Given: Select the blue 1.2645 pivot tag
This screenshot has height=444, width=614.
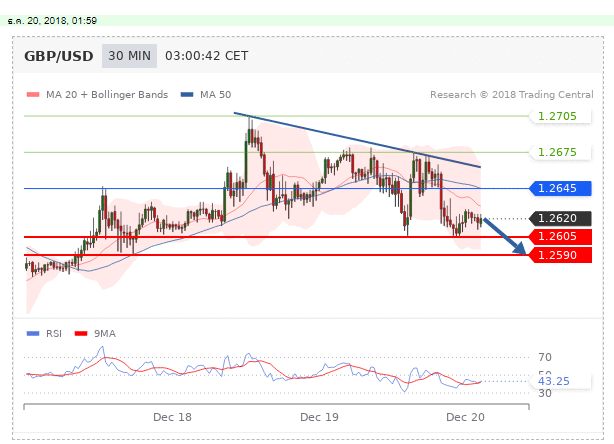Looking at the screenshot, I should (x=560, y=188).
